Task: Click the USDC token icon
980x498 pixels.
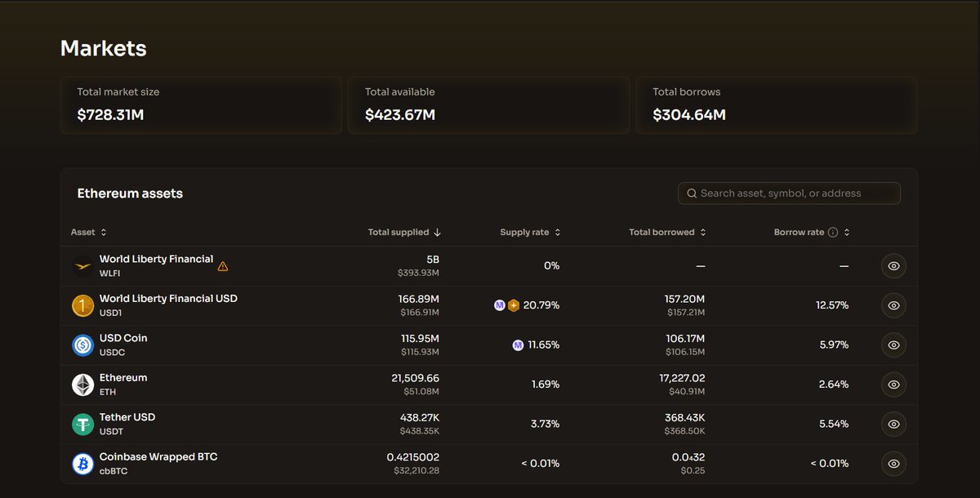Action: click(82, 345)
